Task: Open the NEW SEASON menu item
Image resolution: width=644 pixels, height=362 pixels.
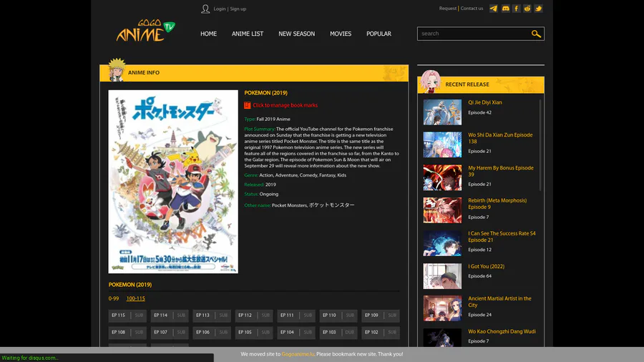Action: (x=296, y=34)
